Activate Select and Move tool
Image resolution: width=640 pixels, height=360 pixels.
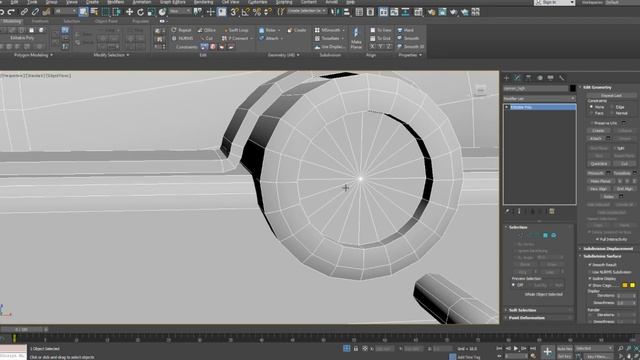click(x=129, y=12)
